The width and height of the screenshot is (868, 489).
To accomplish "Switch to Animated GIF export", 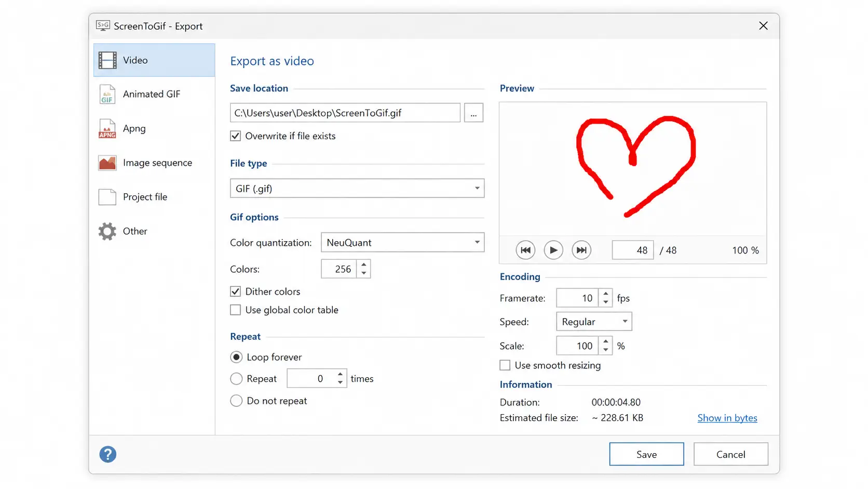I will click(x=154, y=94).
